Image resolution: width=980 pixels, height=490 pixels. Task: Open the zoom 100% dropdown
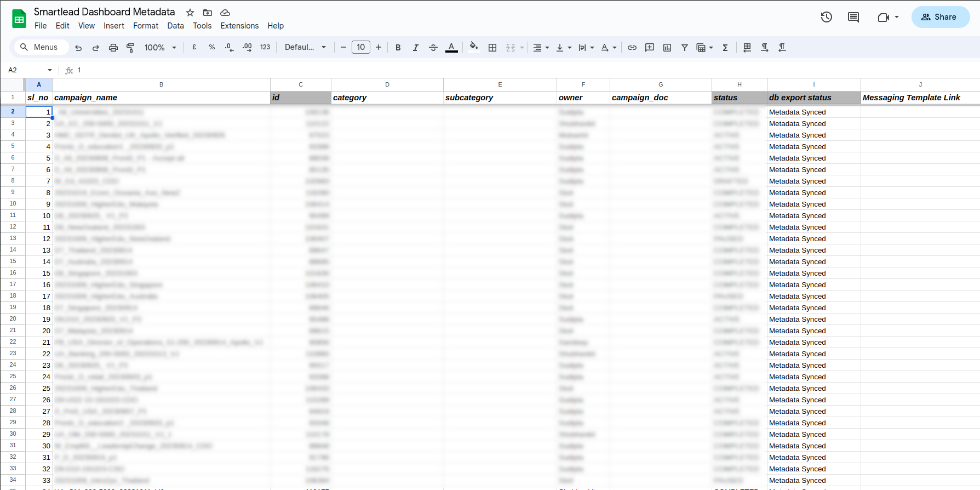160,48
